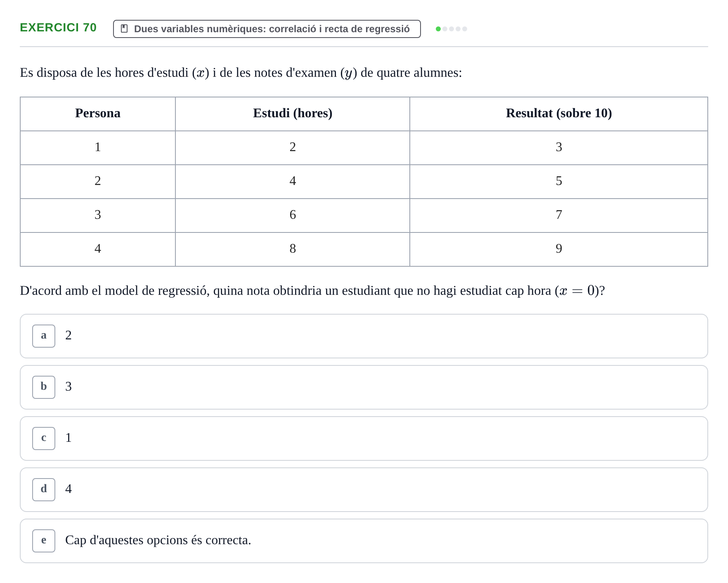The image size is (728, 583).
Task: Click the Resultat cell with value 5
Action: pos(559,182)
